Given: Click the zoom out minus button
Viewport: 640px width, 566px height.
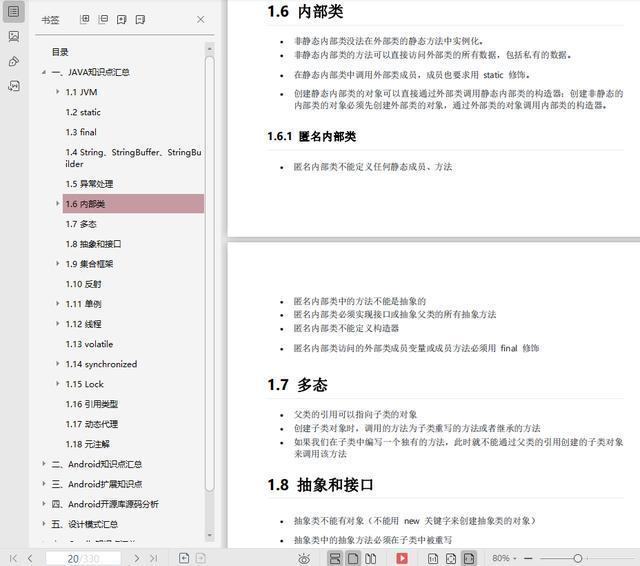Looking at the screenshot, I should pyautogui.click(x=528, y=558).
